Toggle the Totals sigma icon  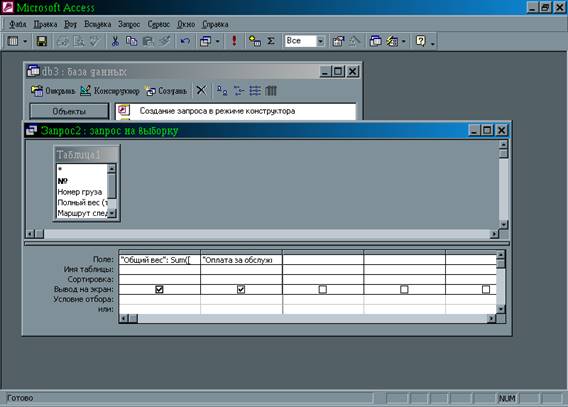[x=271, y=41]
